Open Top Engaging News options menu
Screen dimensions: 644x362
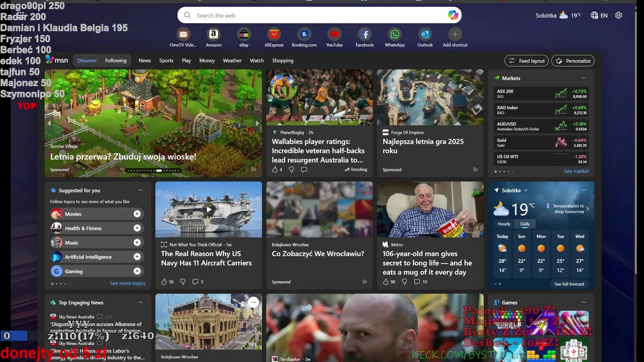click(x=140, y=302)
